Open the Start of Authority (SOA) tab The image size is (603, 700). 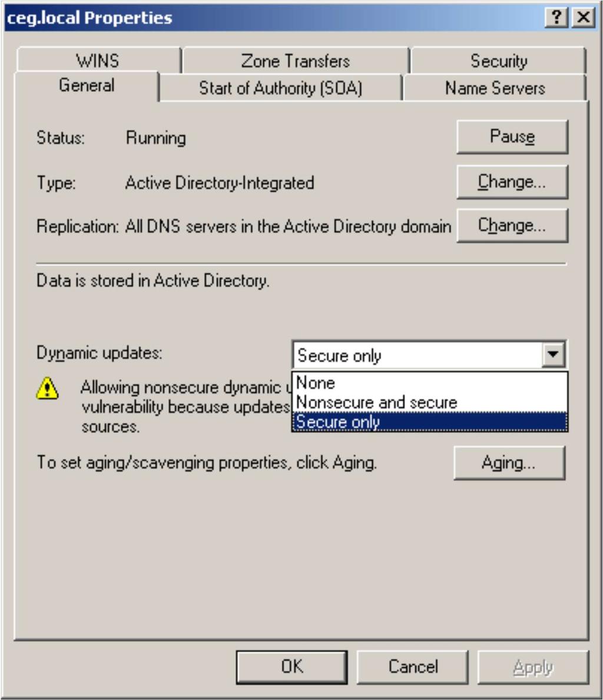click(280, 88)
